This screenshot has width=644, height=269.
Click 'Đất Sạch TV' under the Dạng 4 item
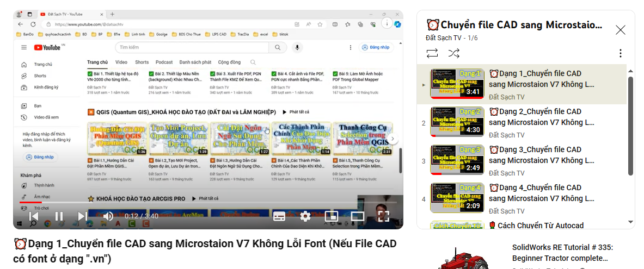click(x=507, y=211)
